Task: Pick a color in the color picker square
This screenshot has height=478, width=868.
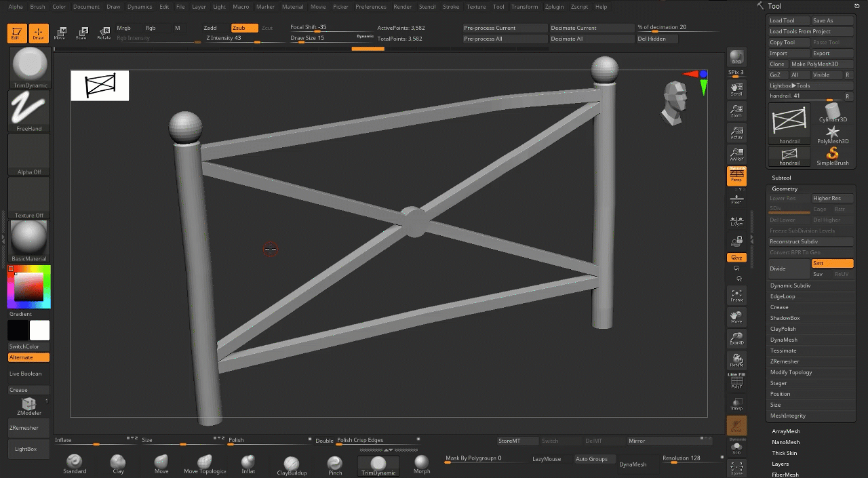Action: pos(29,287)
